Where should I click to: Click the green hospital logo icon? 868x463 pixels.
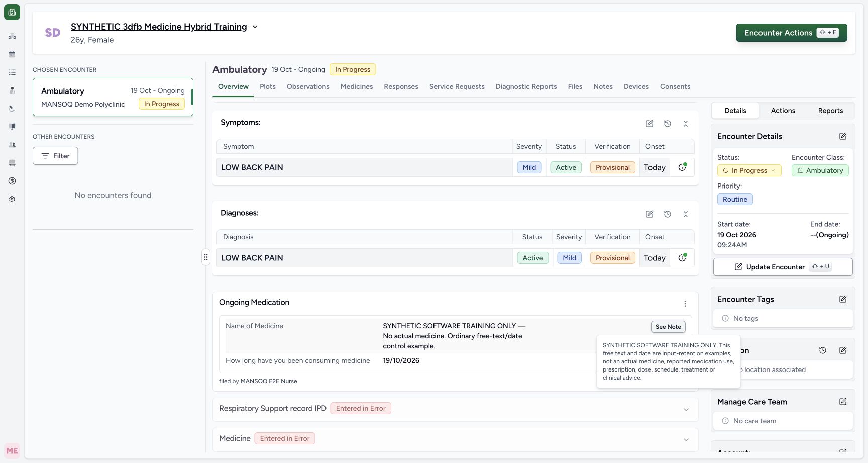click(x=12, y=12)
